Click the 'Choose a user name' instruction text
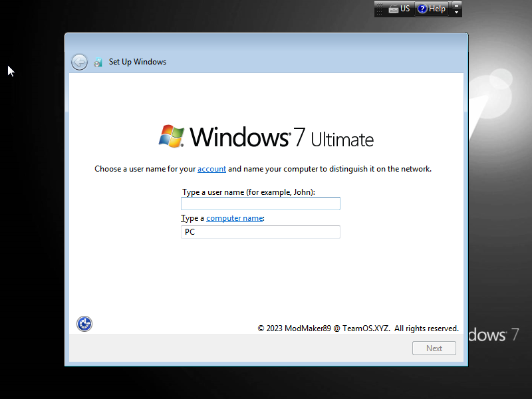The height and width of the screenshot is (399, 532). (263, 169)
